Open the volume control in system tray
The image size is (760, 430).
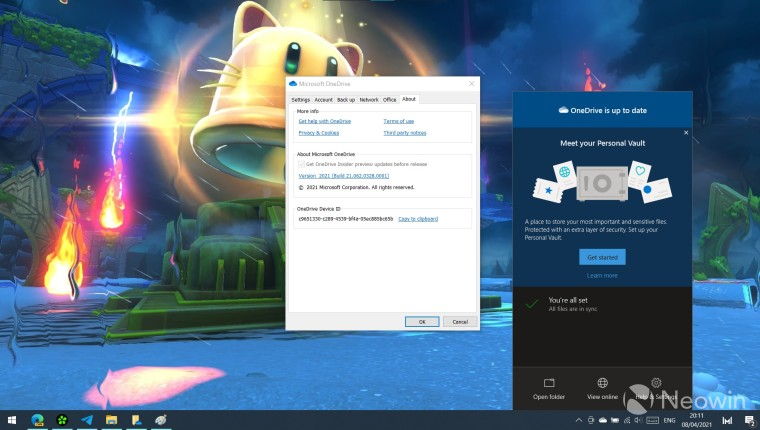click(x=638, y=420)
